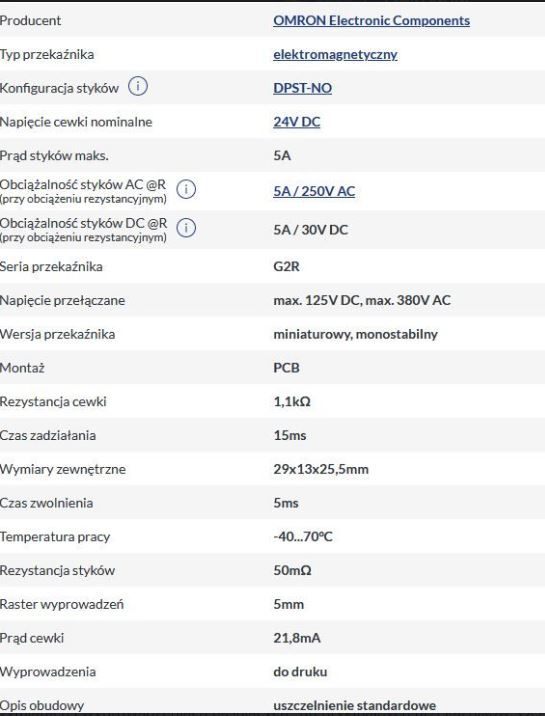Click the G2R relay series value
Viewport: 545px width, 716px height.
click(x=287, y=266)
